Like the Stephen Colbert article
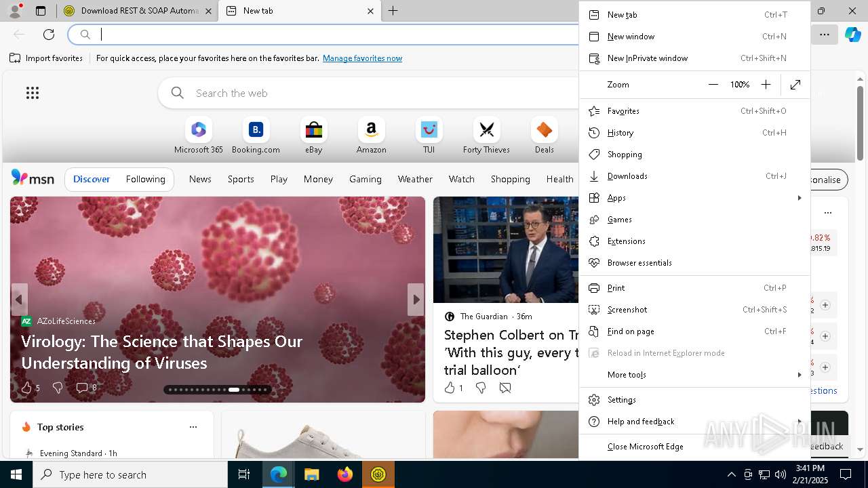The height and width of the screenshot is (488, 868). (453, 388)
